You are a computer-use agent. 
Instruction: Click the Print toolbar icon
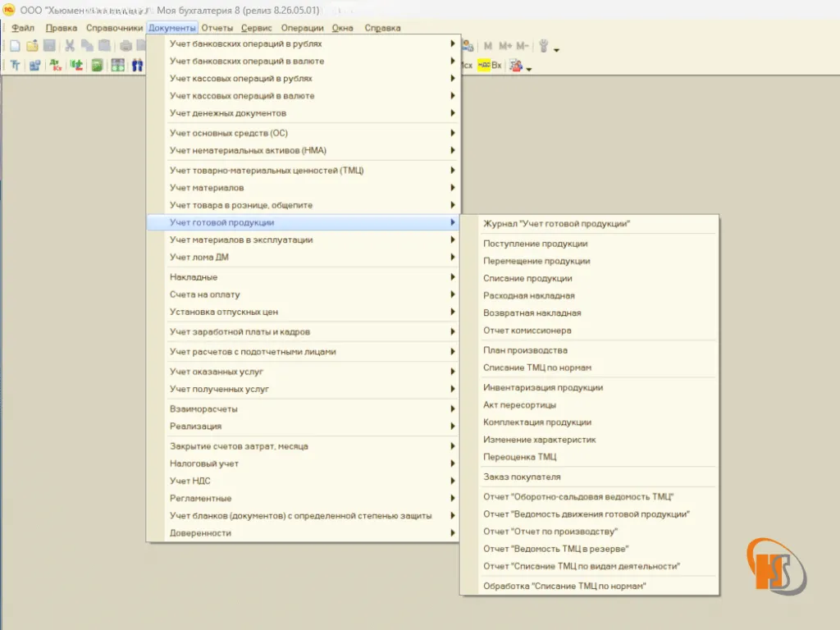(126, 46)
